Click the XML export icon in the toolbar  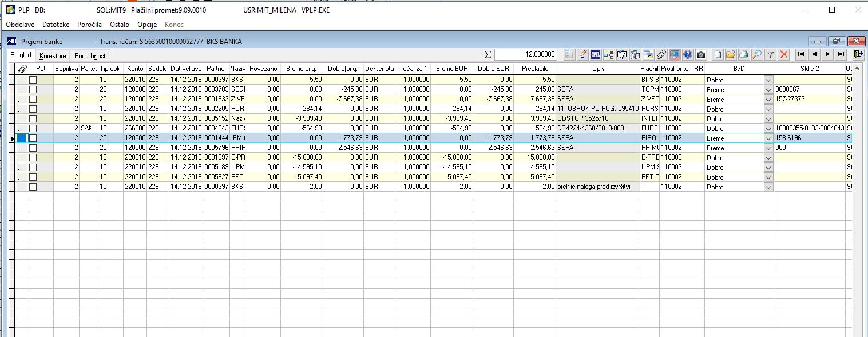tap(596, 54)
